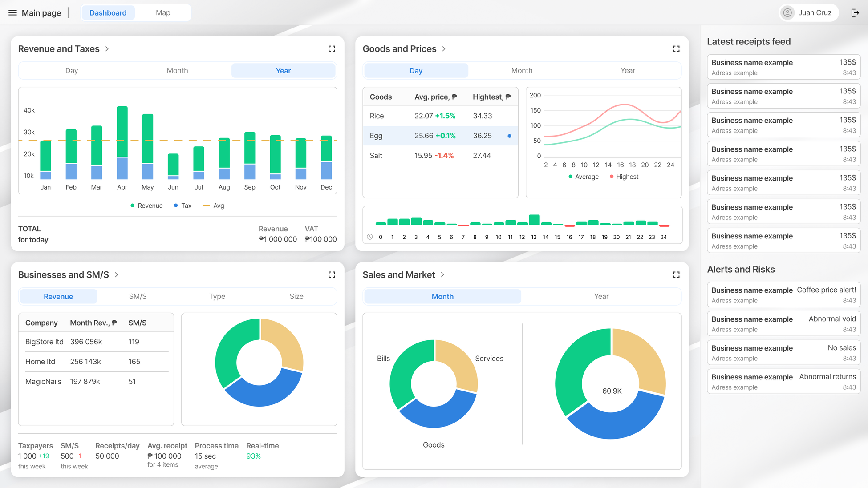Open the Juan Cruz profile avatar
Image resolution: width=868 pixels, height=488 pixels.
(x=787, y=13)
